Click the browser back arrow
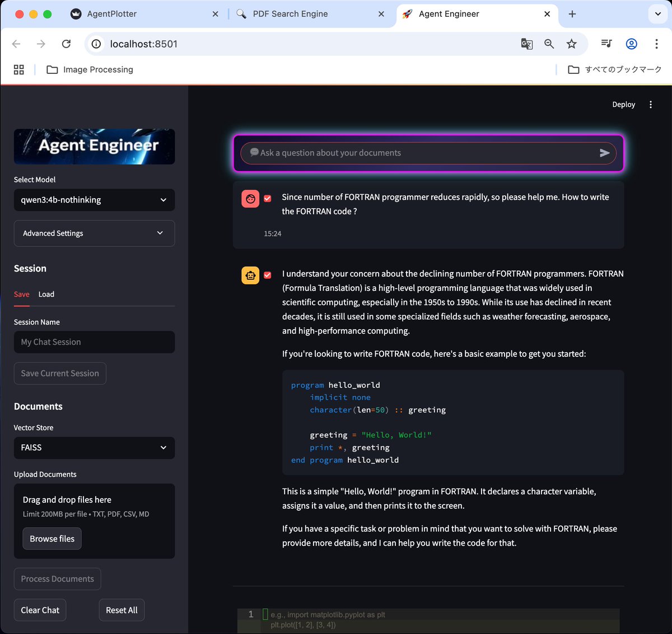Viewport: 672px width, 634px height. tap(16, 44)
